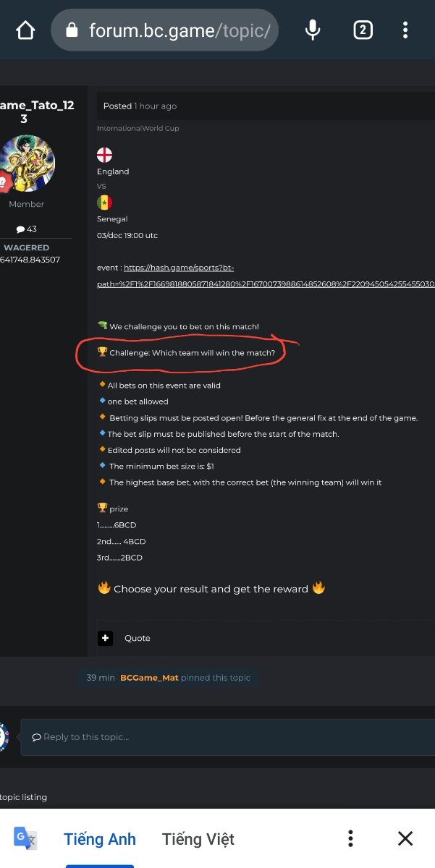Tap the Google Translate icon

tap(25, 838)
